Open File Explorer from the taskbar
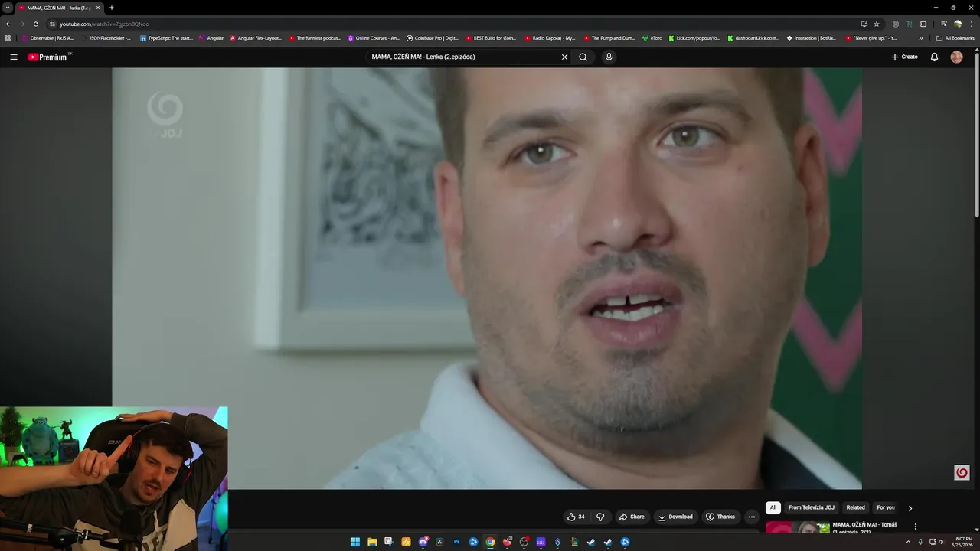 tap(372, 542)
